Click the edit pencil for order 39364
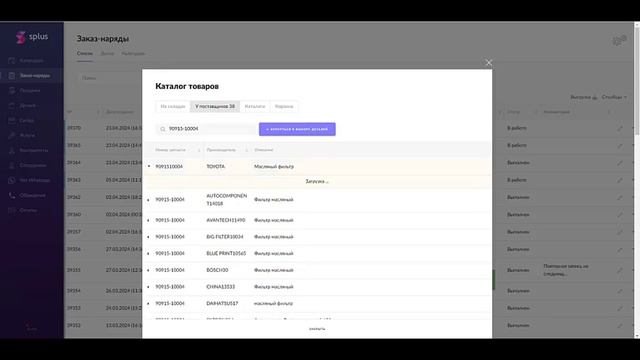Screen dimensions: 640x360 [620, 162]
